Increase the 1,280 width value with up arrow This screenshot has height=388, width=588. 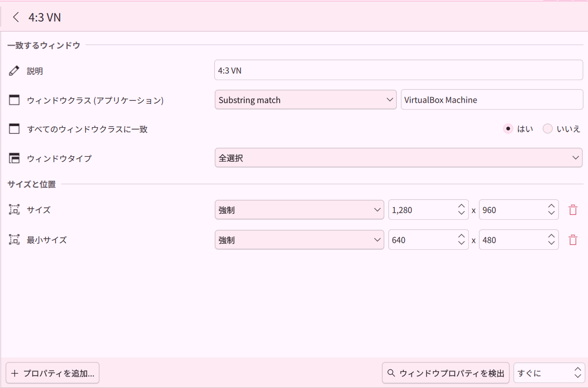point(461,206)
